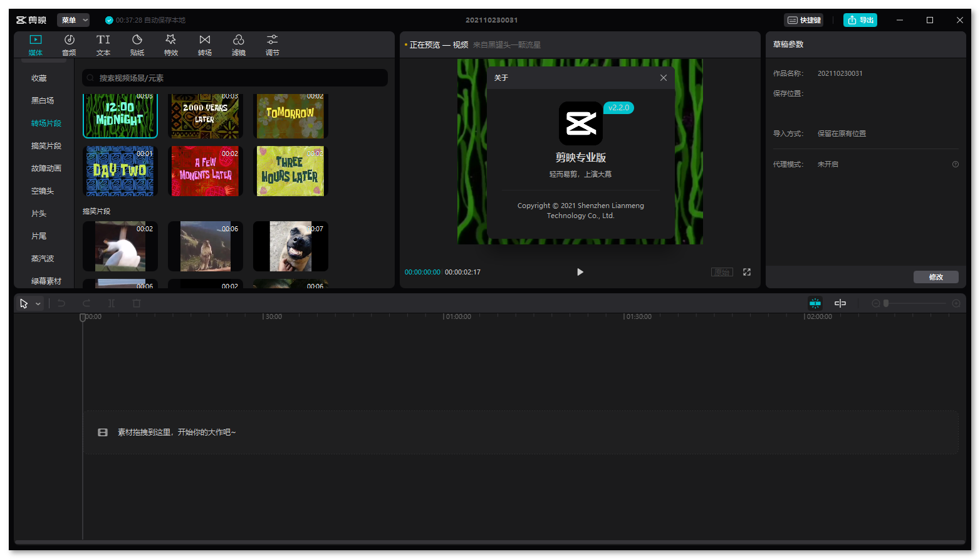Screen dimensions: 980x559
Task: Click the 代理模式 help question icon
Action: [956, 164]
